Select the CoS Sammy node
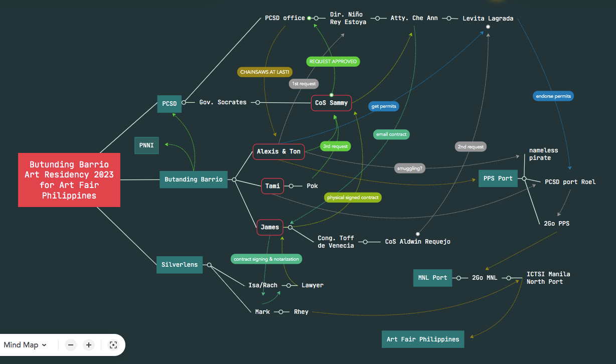The image size is (616, 364). [331, 103]
